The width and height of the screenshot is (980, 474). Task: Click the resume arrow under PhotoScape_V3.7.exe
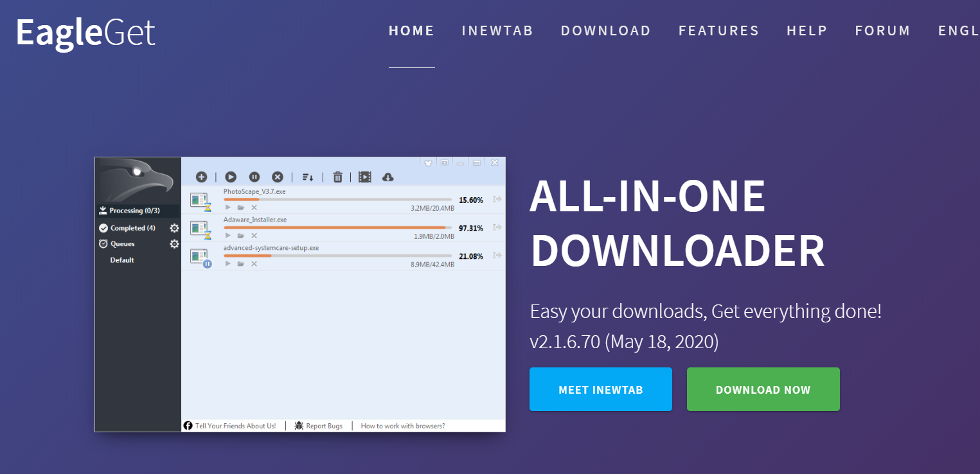(x=227, y=207)
